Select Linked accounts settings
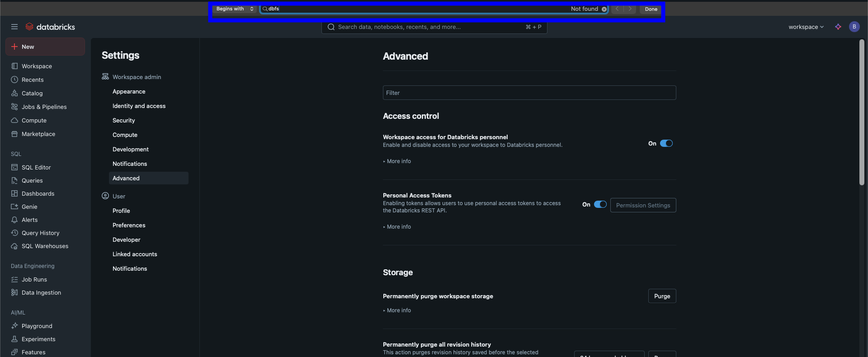 tap(148, 254)
